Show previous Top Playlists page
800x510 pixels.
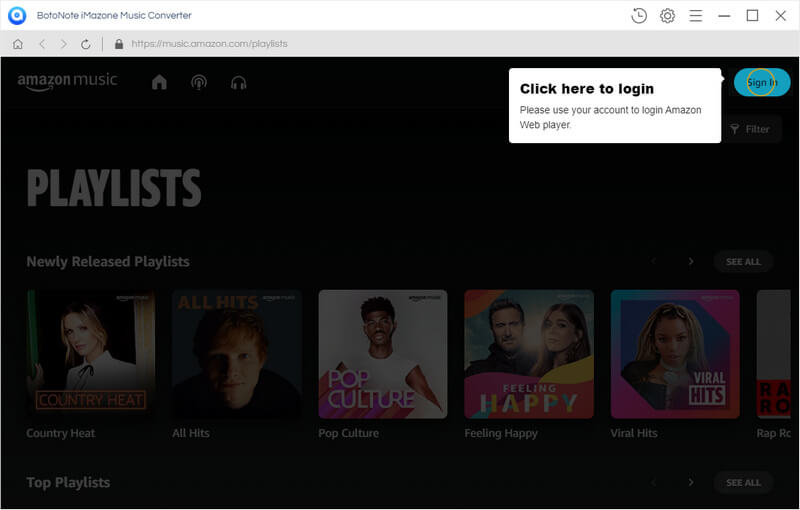click(654, 482)
